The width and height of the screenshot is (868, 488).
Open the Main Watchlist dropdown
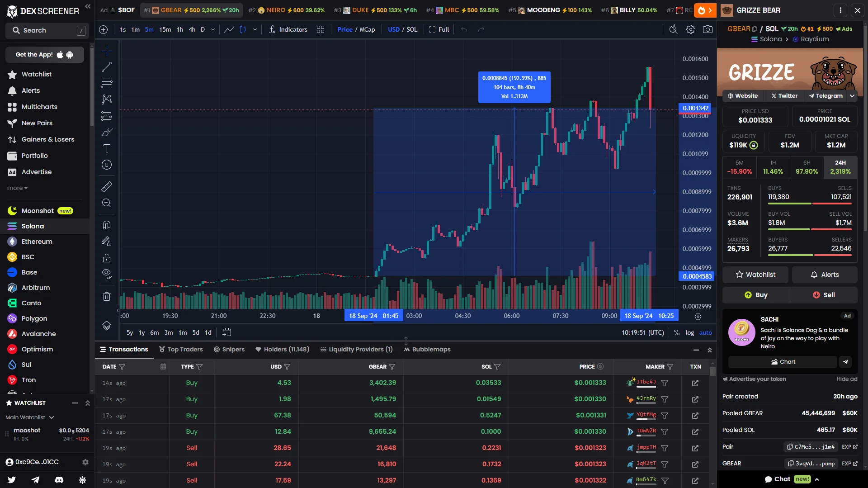click(30, 417)
